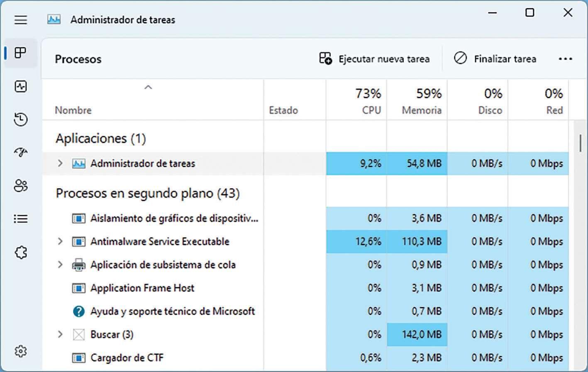Click the Antimalware Service Executable icon
This screenshot has width=588, height=372.
79,241
